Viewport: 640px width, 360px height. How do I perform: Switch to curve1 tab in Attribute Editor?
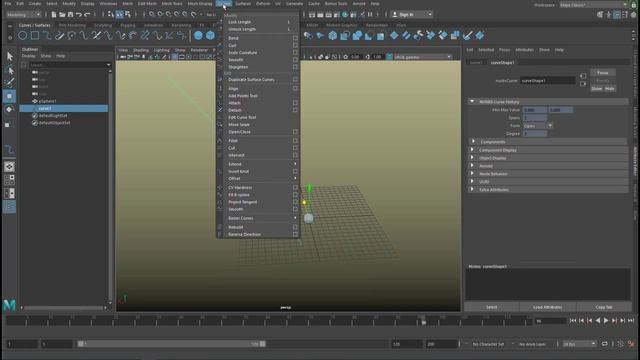click(476, 62)
